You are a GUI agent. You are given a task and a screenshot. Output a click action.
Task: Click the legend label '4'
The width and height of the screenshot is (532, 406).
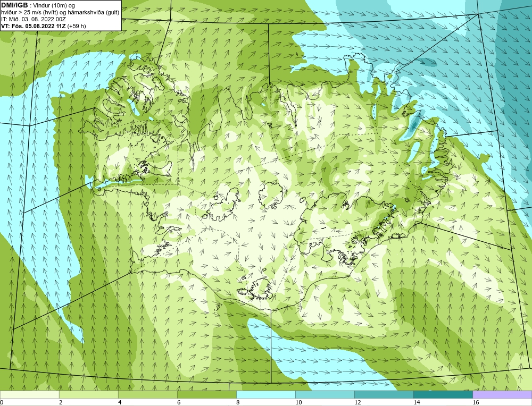pyautogui.click(x=120, y=403)
